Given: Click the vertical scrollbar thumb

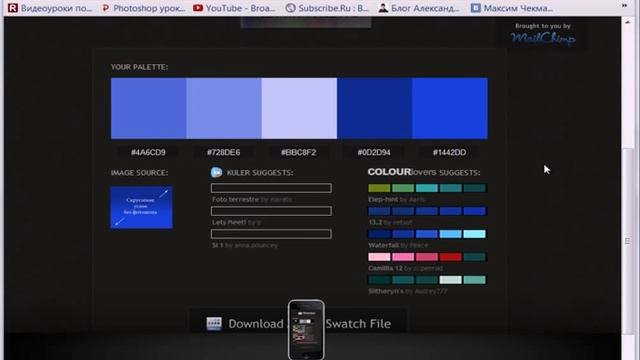Looking at the screenshot, I should click(628, 241).
